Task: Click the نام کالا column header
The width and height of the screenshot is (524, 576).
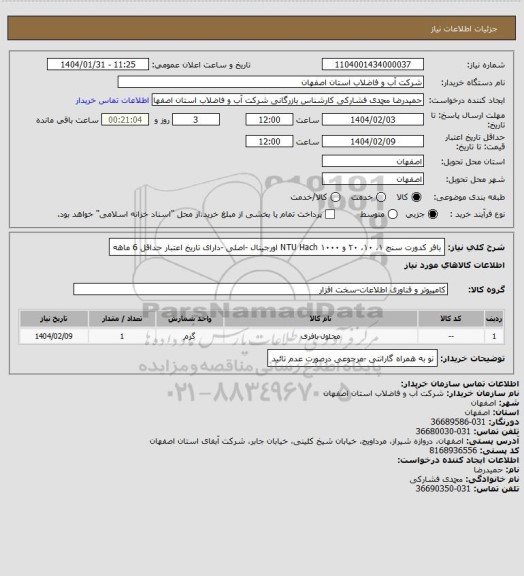Action: [x=320, y=318]
